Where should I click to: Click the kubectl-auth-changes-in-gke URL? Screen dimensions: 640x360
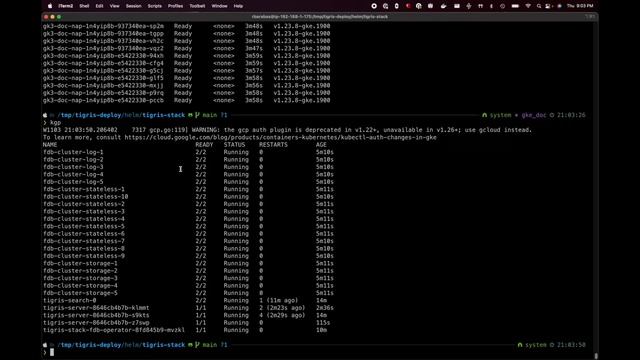pos(281,137)
